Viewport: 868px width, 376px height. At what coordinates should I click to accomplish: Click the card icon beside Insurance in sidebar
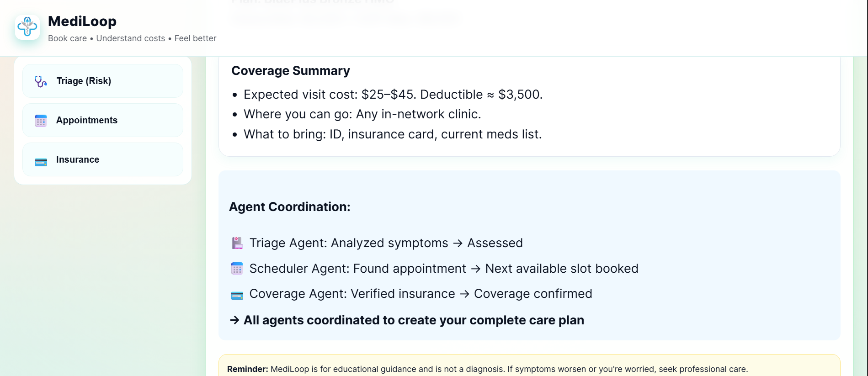[x=41, y=162]
